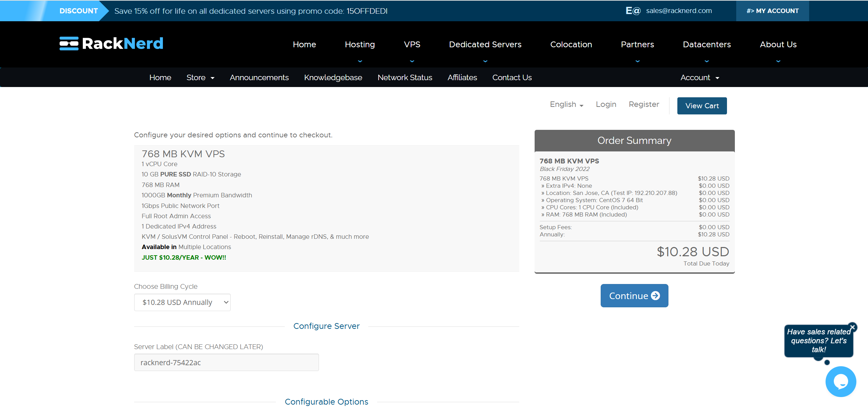This screenshot has width=868, height=407.
Task: Click the Continue button
Action: [x=634, y=296]
